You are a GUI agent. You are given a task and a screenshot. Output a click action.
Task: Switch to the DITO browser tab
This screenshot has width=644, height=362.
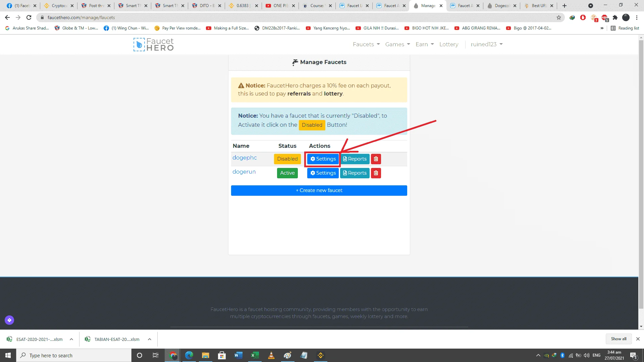[x=207, y=6]
